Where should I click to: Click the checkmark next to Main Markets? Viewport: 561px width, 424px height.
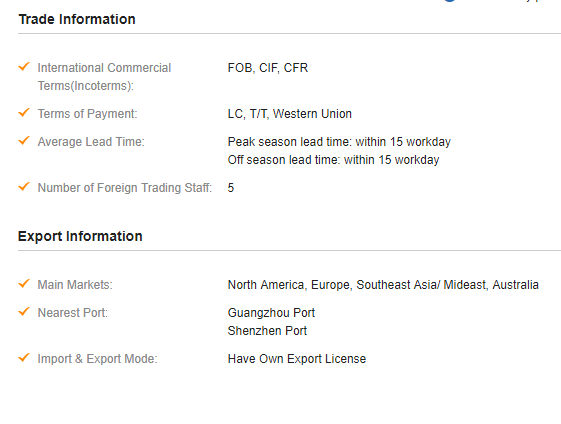coord(24,283)
